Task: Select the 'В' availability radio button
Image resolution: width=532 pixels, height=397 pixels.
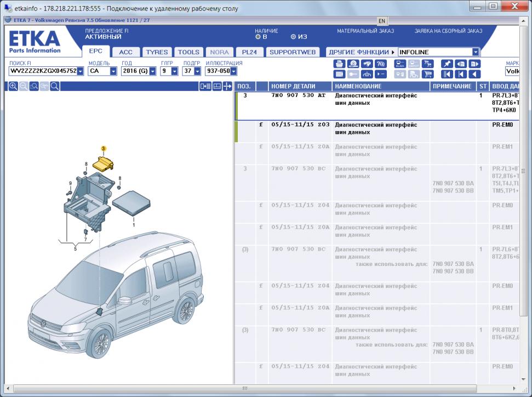Action: pyautogui.click(x=258, y=37)
